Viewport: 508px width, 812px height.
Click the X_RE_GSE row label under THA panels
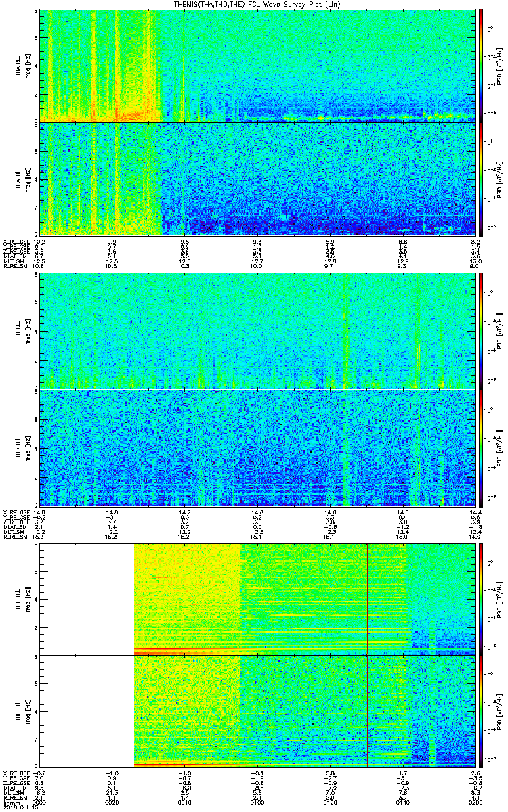[16, 242]
